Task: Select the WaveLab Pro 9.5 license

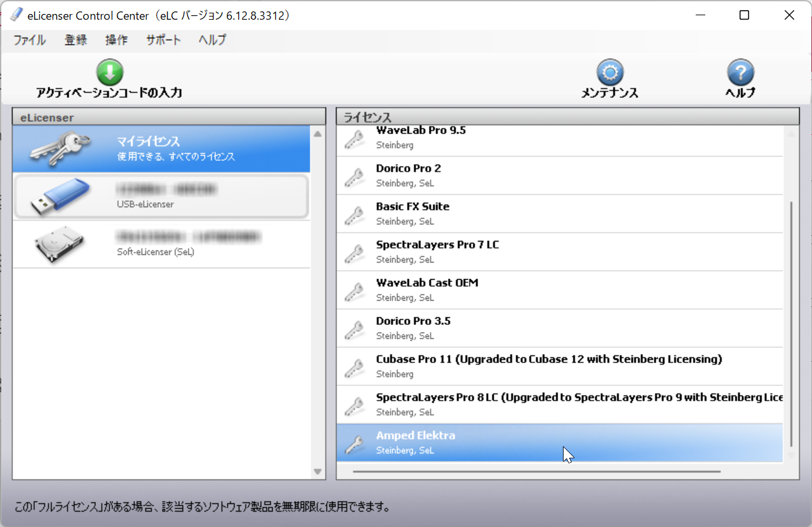Action: pos(560,141)
